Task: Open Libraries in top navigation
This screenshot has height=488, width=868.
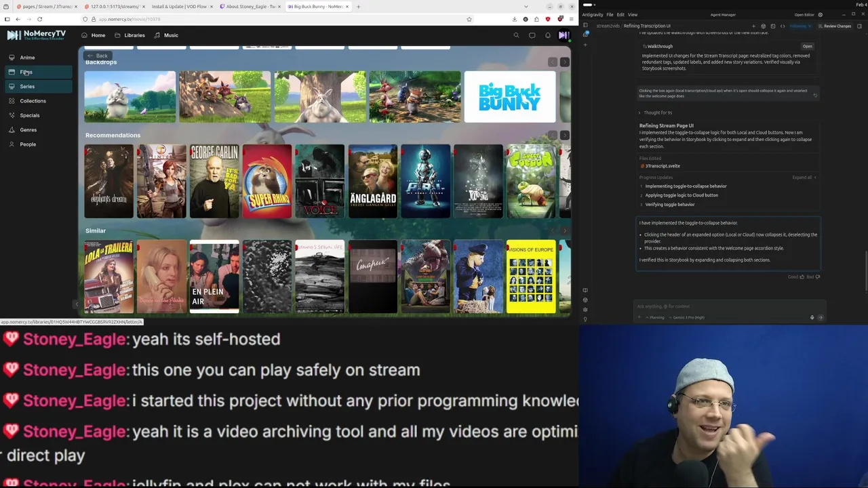Action: point(130,35)
